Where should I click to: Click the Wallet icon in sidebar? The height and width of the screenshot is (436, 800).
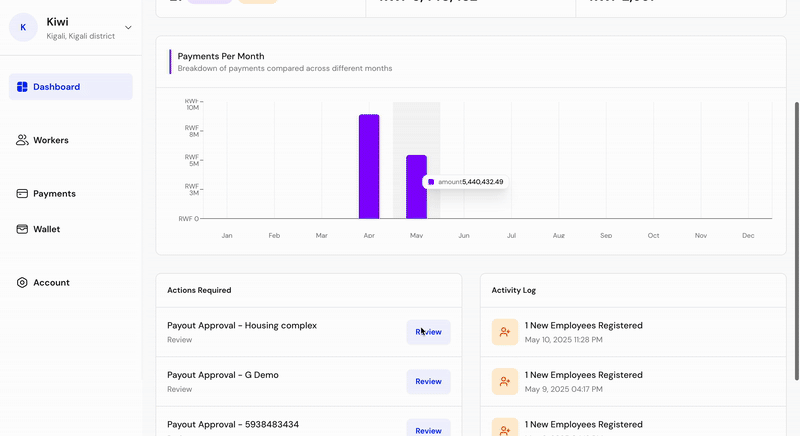[22, 229]
